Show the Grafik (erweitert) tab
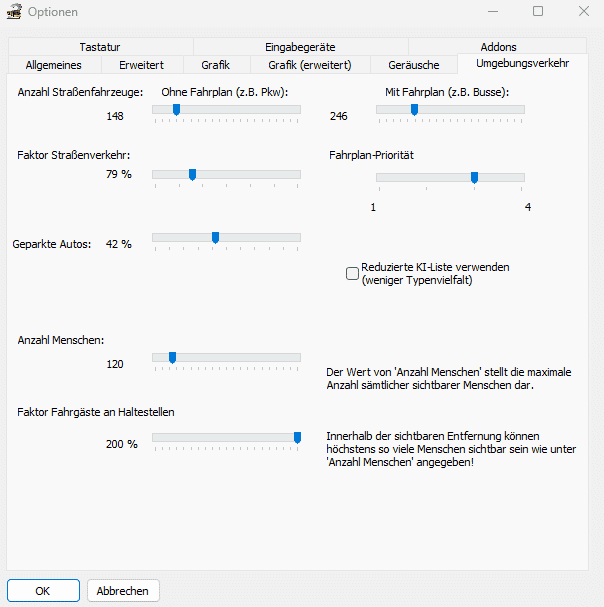 302,65
